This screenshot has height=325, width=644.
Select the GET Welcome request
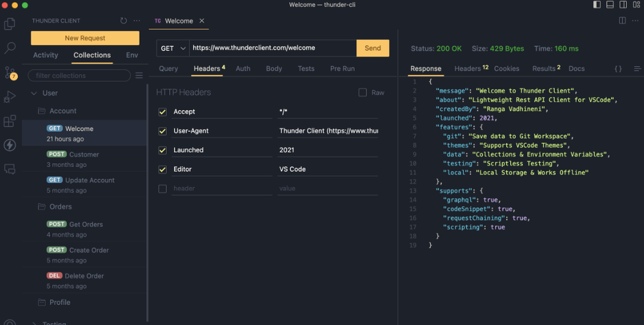click(x=84, y=133)
